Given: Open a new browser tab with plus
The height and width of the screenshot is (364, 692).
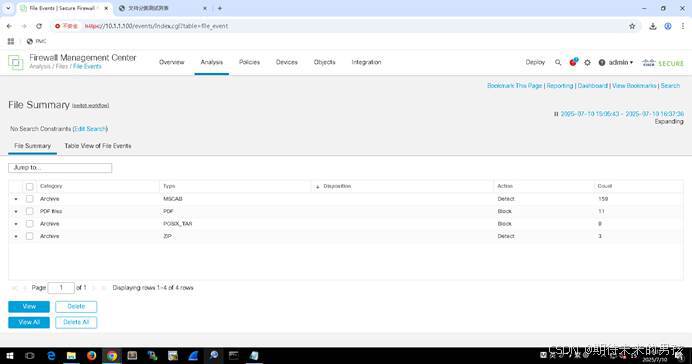Looking at the screenshot, I should (x=220, y=8).
